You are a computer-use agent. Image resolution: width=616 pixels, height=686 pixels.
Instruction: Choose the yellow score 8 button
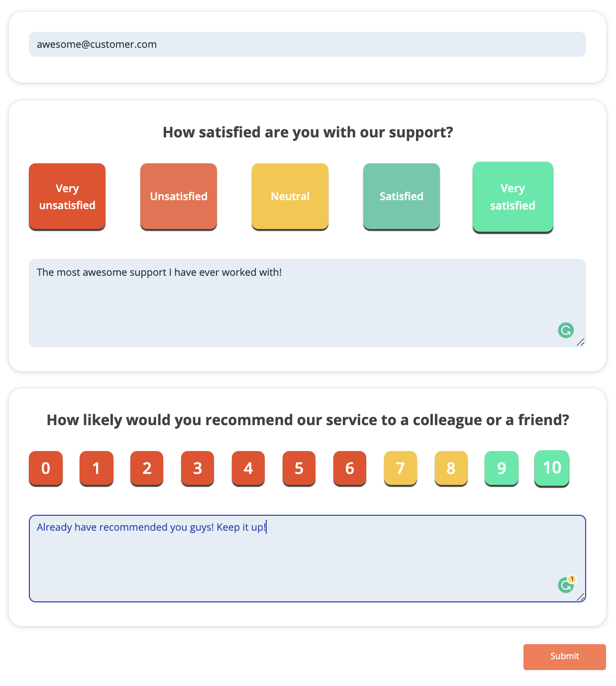(x=451, y=468)
